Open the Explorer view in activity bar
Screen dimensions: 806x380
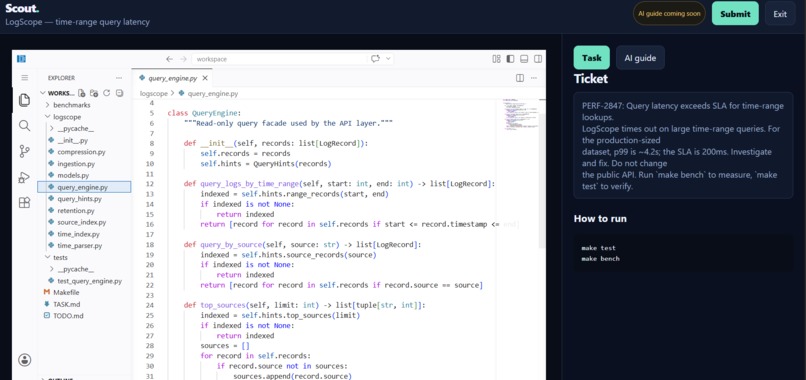click(24, 100)
